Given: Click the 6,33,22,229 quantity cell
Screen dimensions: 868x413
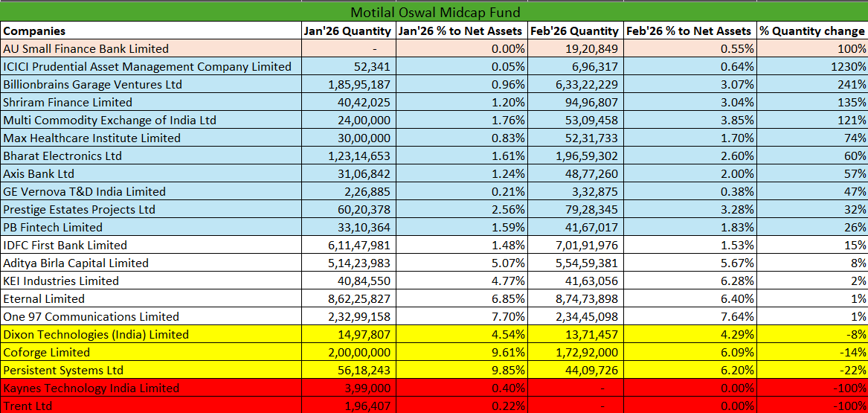Looking at the screenshot, I should point(576,84).
